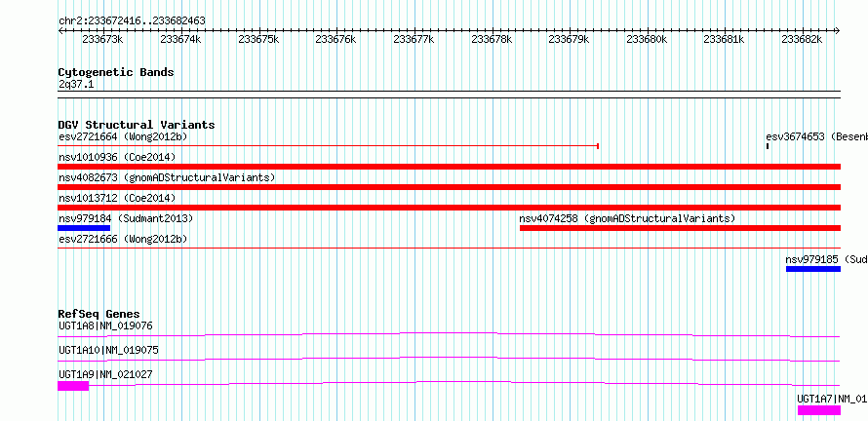Open nsv4074258 (gnomADStructuralVariants) label
The image size is (868, 421).
(627, 218)
